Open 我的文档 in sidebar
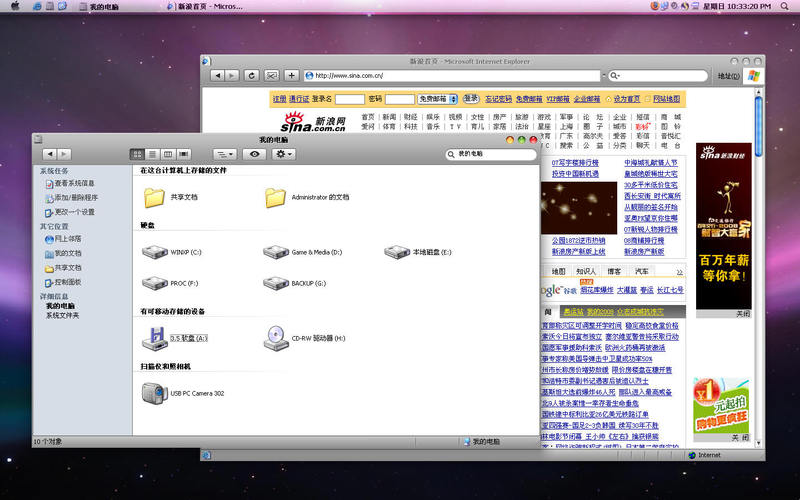 pyautogui.click(x=63, y=253)
